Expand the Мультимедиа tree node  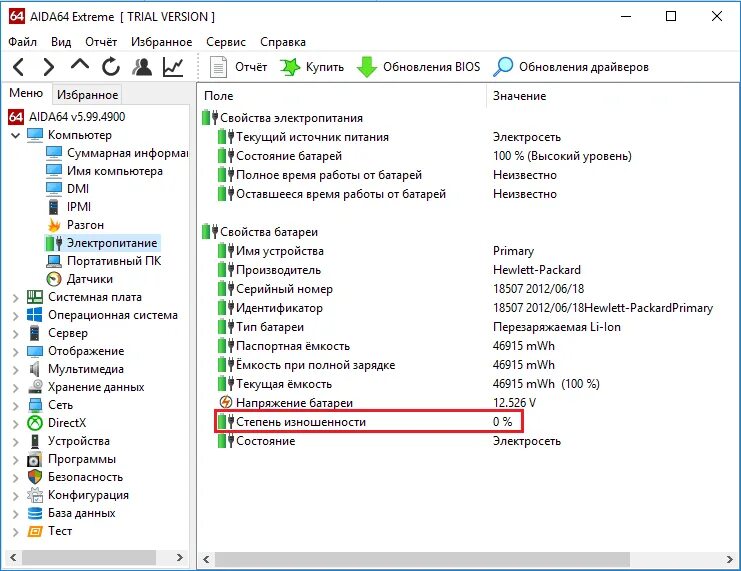point(16,370)
